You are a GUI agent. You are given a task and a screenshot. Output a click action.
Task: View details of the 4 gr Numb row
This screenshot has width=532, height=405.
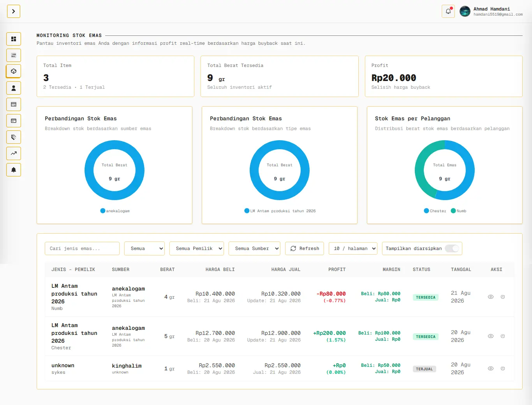[491, 297]
